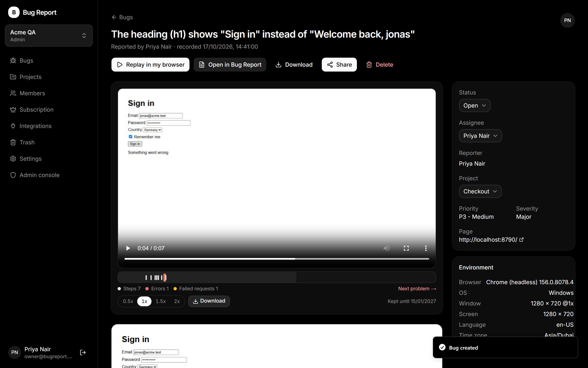
Task: Click the en-US language value
Action: point(565,325)
